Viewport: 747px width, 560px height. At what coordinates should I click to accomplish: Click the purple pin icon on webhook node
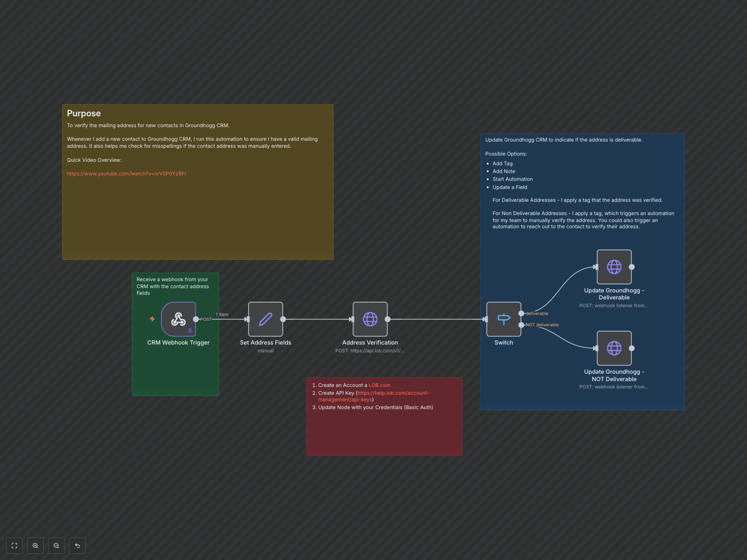[190, 331]
